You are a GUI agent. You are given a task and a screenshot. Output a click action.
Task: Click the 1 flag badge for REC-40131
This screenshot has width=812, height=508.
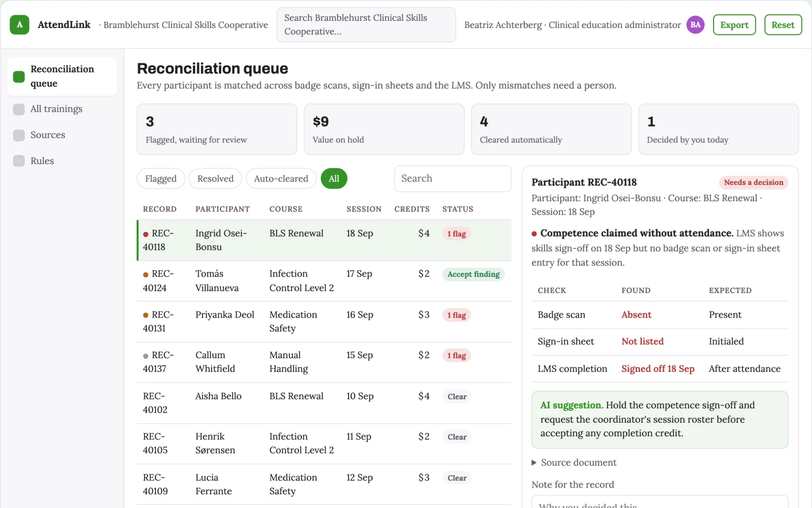[457, 315]
